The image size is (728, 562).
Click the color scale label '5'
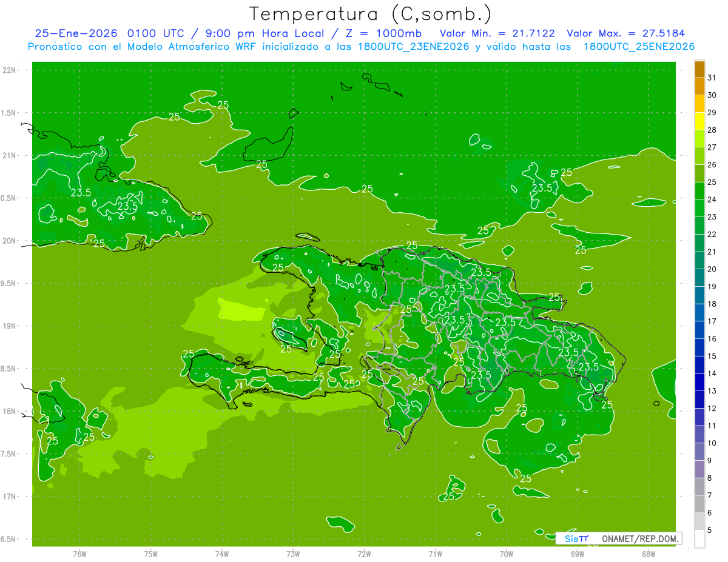tap(710, 530)
